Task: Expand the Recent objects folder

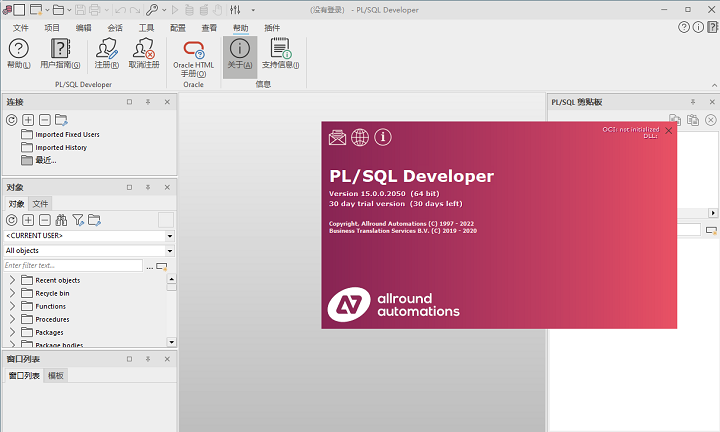Action: coord(12,280)
